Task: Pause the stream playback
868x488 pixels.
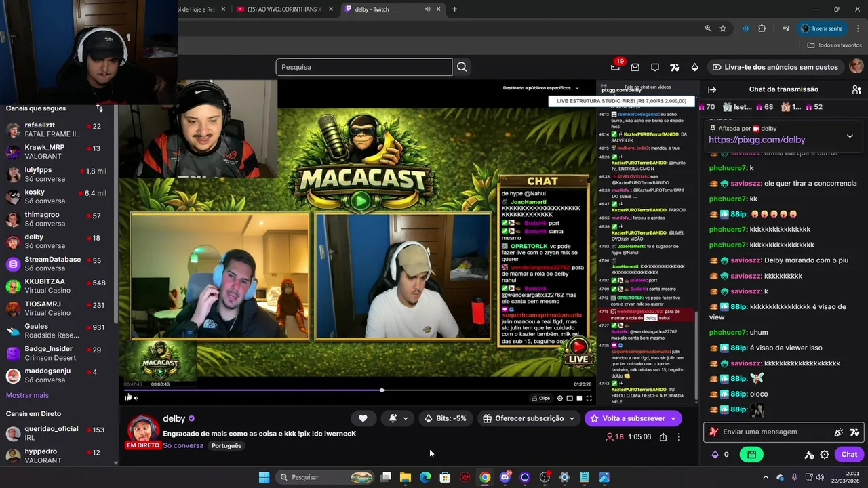Action: 127,398
